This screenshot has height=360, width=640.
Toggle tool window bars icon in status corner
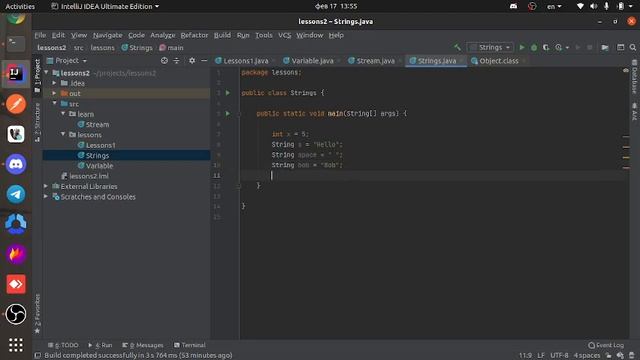37,356
